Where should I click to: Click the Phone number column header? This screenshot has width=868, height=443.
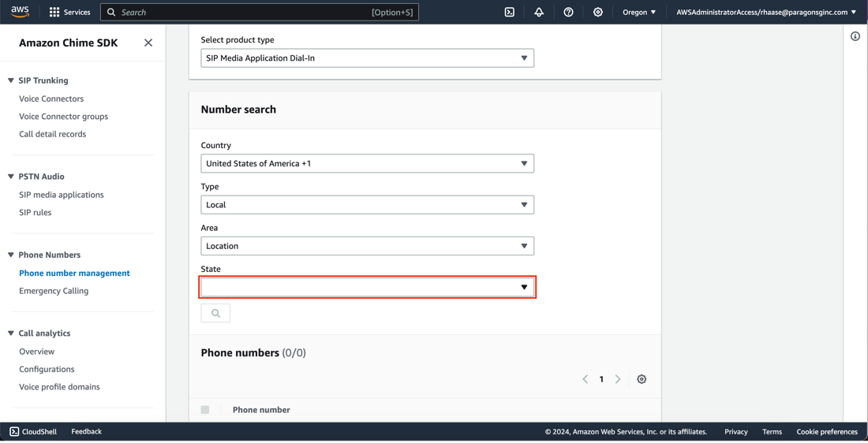click(x=261, y=410)
